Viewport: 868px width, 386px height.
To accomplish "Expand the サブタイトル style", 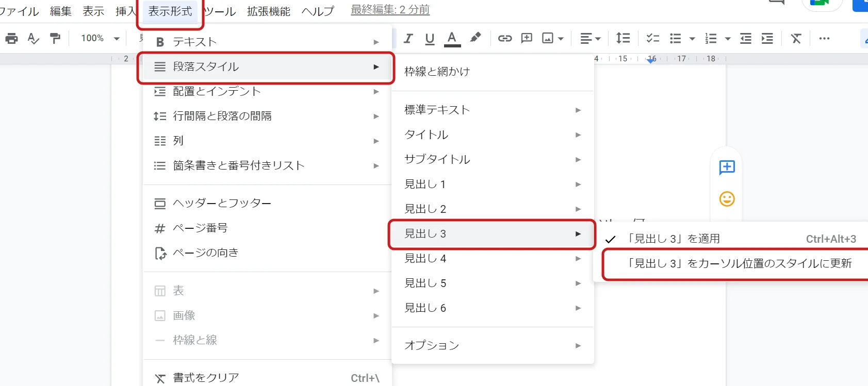I will coord(493,159).
